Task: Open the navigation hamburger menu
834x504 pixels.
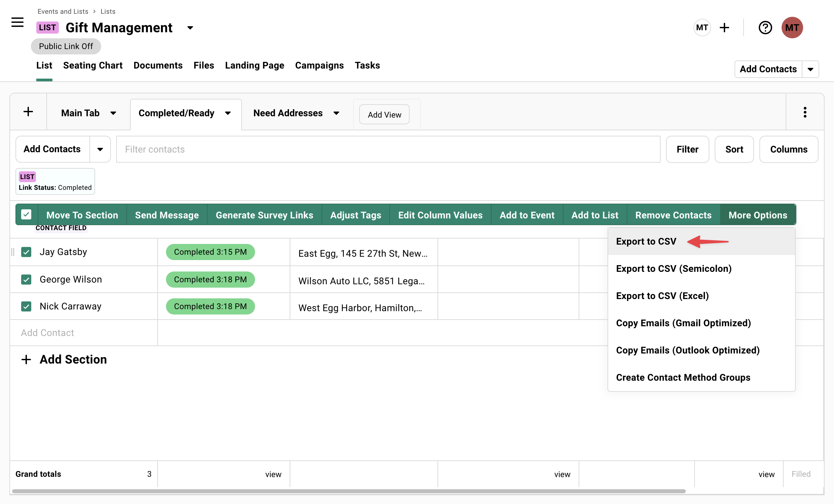Action: coord(17,22)
